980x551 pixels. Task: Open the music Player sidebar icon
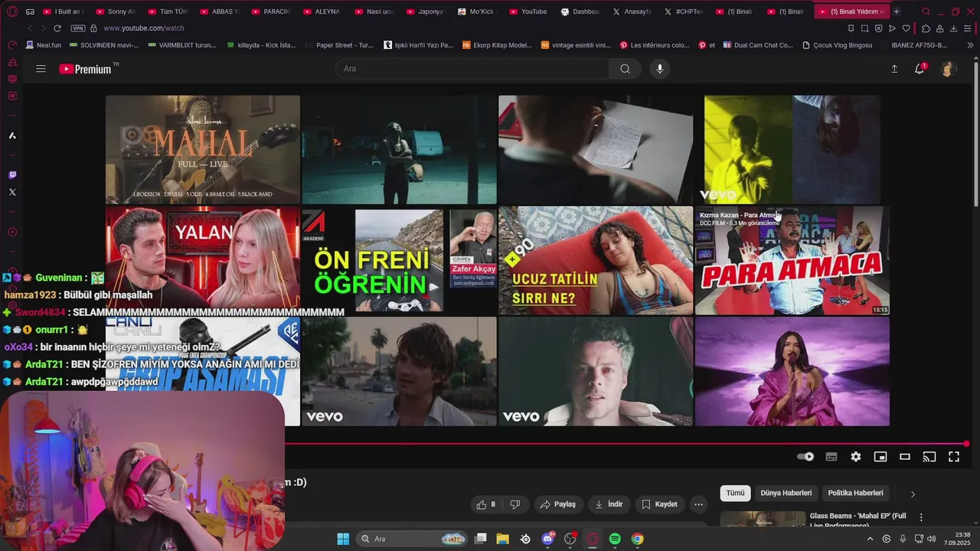tap(12, 232)
